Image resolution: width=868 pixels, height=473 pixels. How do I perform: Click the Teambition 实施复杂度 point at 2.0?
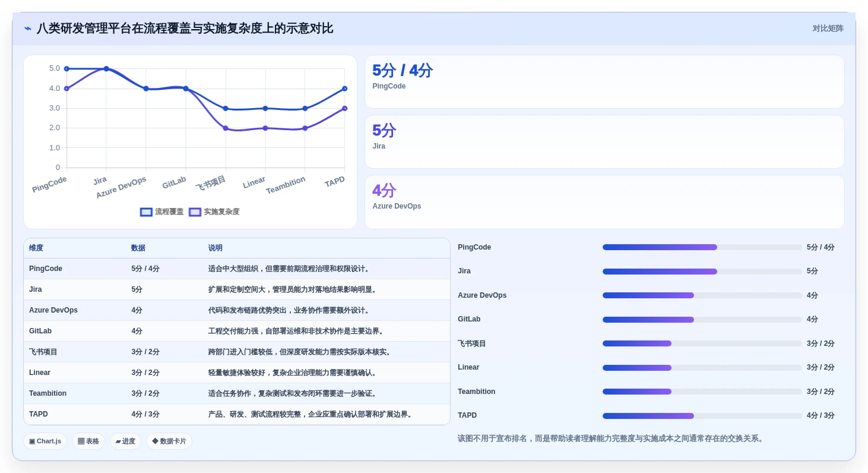305,128
